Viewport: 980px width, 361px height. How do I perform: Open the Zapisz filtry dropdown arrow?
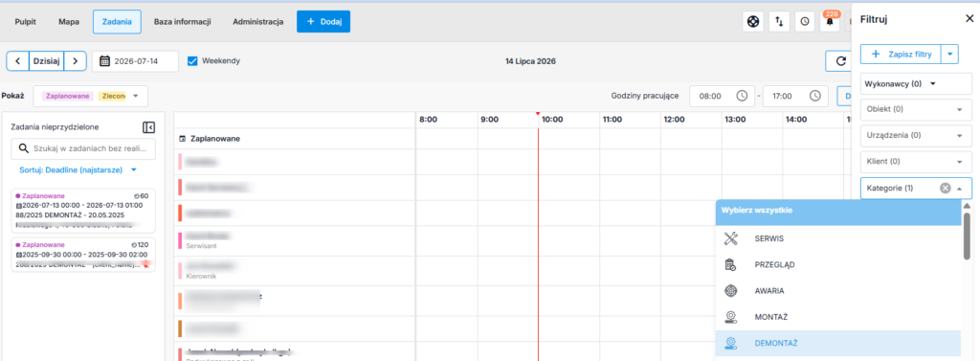[x=950, y=55]
